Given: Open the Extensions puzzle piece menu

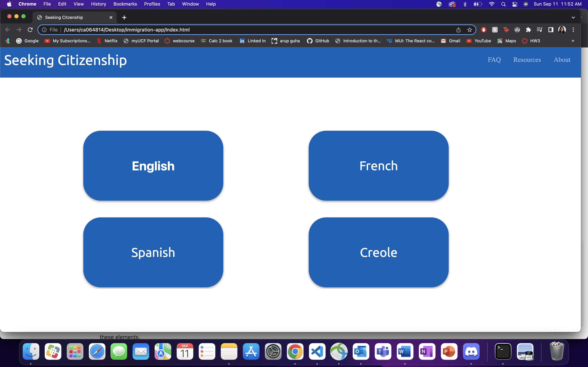Looking at the screenshot, I should 528,30.
